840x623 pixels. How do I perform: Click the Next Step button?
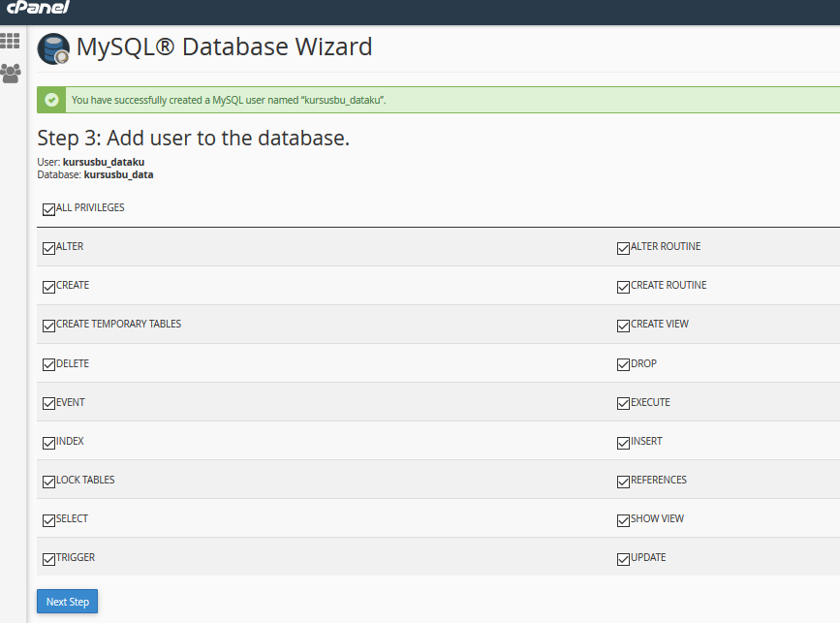point(67,602)
